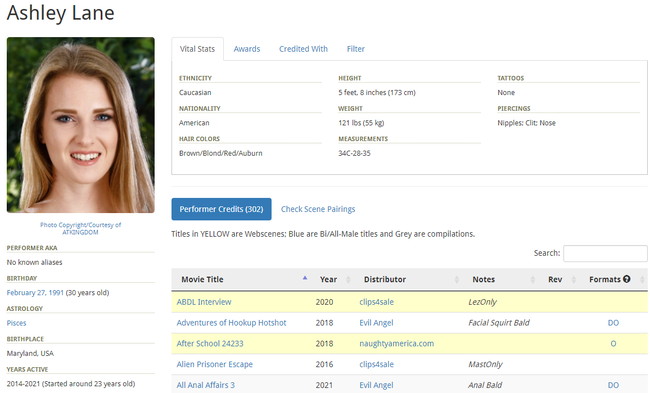650x393 pixels.
Task: Open the Adventures of Hookup Hotshot link
Action: [231, 323]
